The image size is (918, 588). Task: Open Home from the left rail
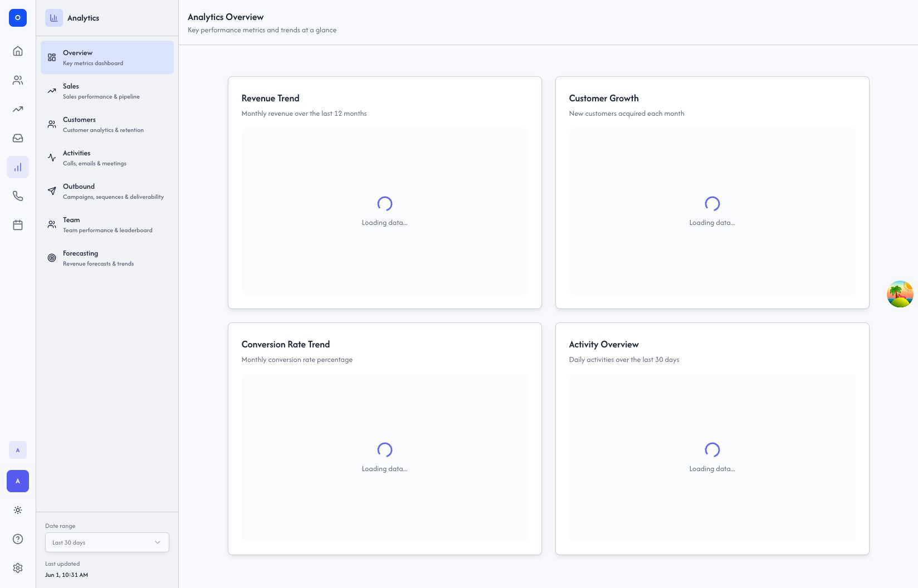click(18, 51)
